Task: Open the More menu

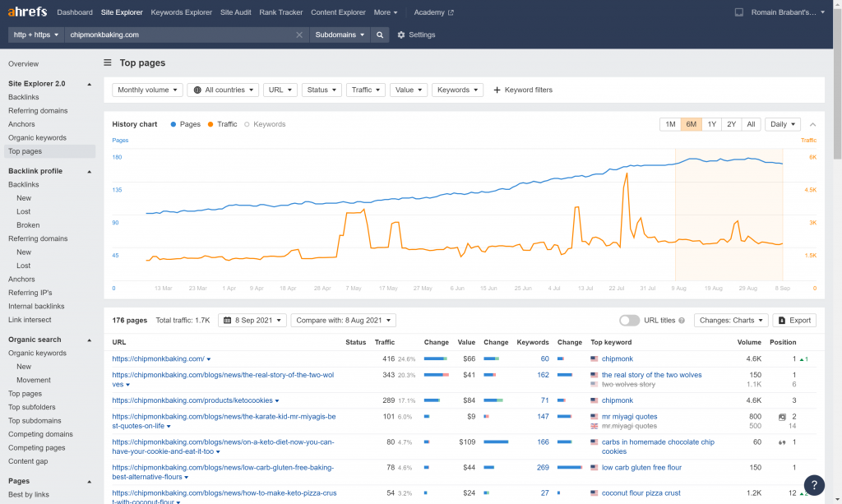Action: (x=386, y=12)
